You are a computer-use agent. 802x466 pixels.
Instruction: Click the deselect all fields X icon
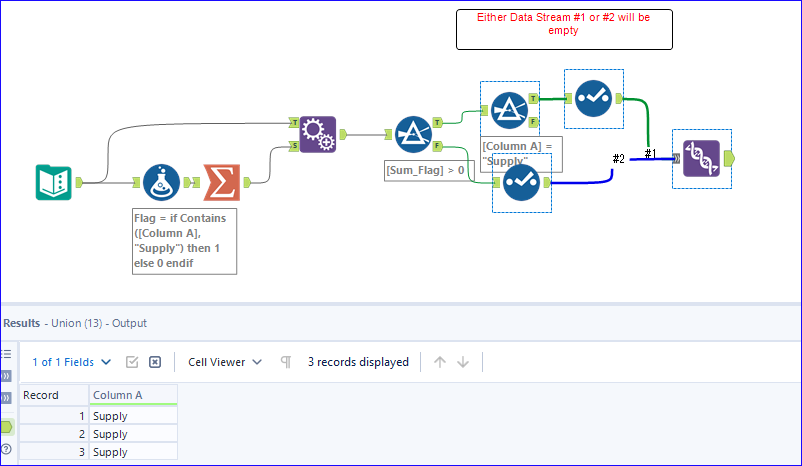click(x=154, y=362)
